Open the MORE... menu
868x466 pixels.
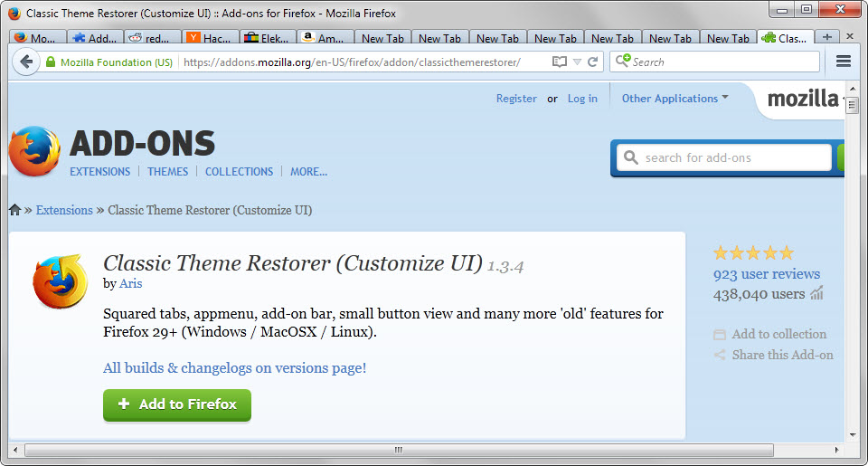point(308,171)
